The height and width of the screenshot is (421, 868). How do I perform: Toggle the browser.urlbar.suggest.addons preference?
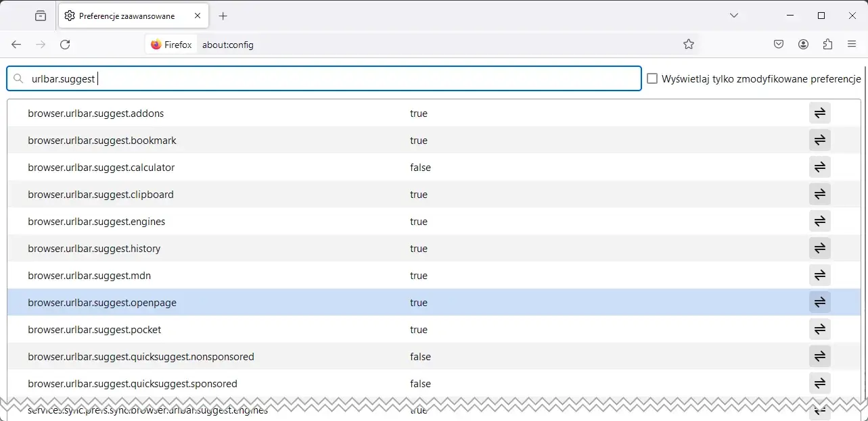819,114
